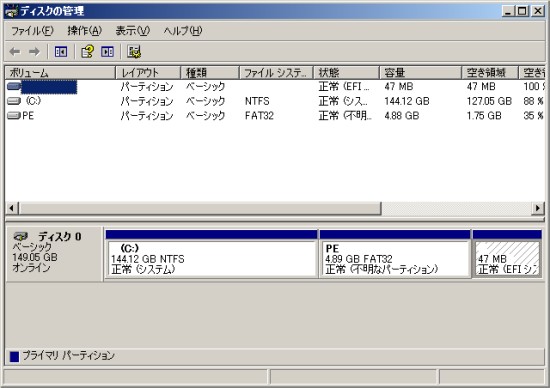Screen dimensions: 550x388
Task: Maximize the ディスクの管理 window
Action: tap(522, 11)
